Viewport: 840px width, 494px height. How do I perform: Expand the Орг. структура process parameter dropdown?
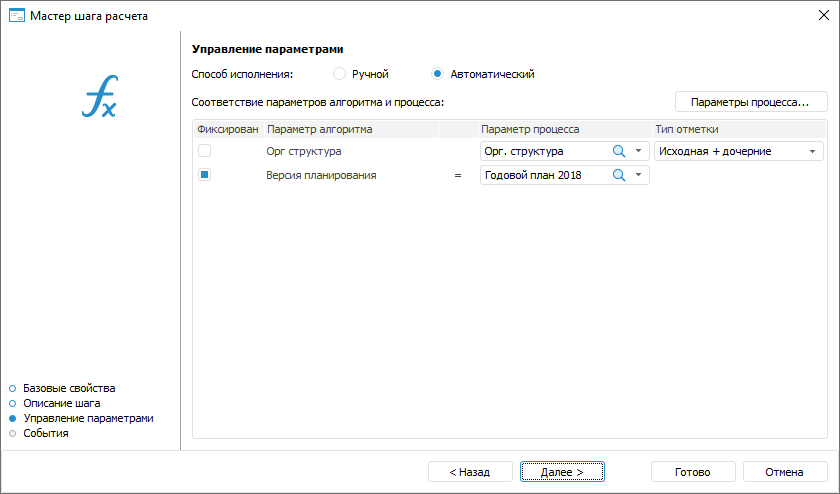639,151
